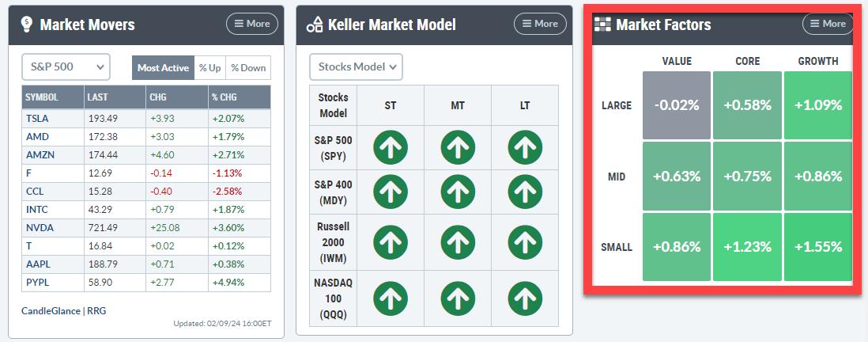
Task: Open the Keller Market Model More menu
Action: [x=539, y=24]
